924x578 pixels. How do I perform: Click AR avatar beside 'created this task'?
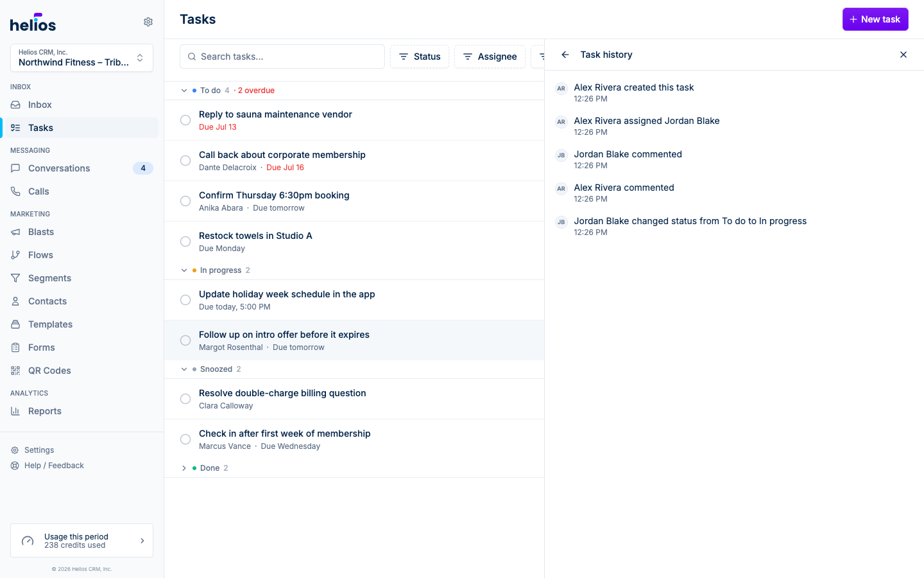coord(561,89)
